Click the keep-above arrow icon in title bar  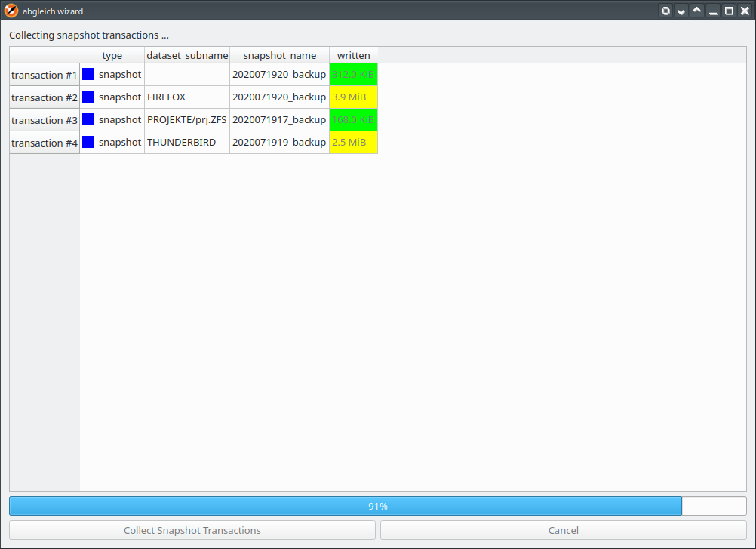(x=696, y=11)
